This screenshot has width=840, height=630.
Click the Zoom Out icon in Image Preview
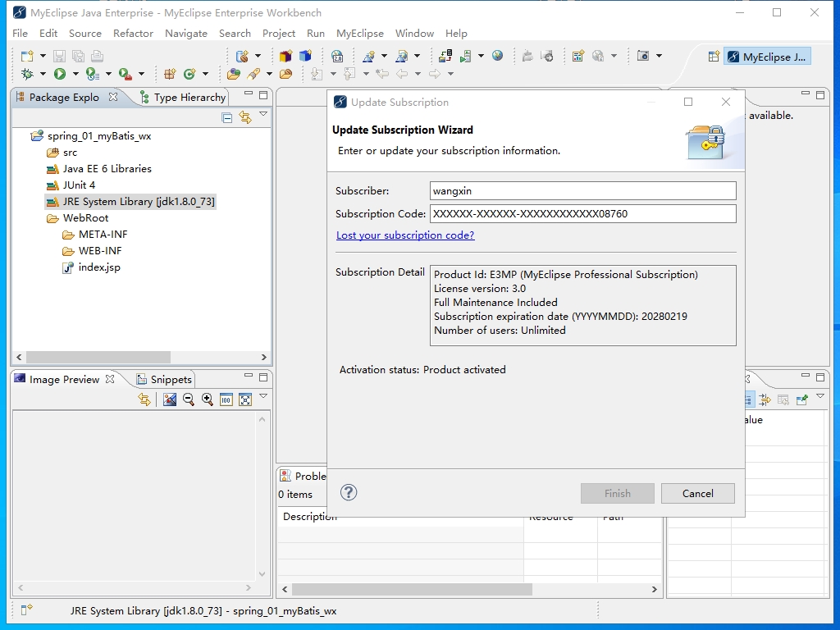[188, 399]
